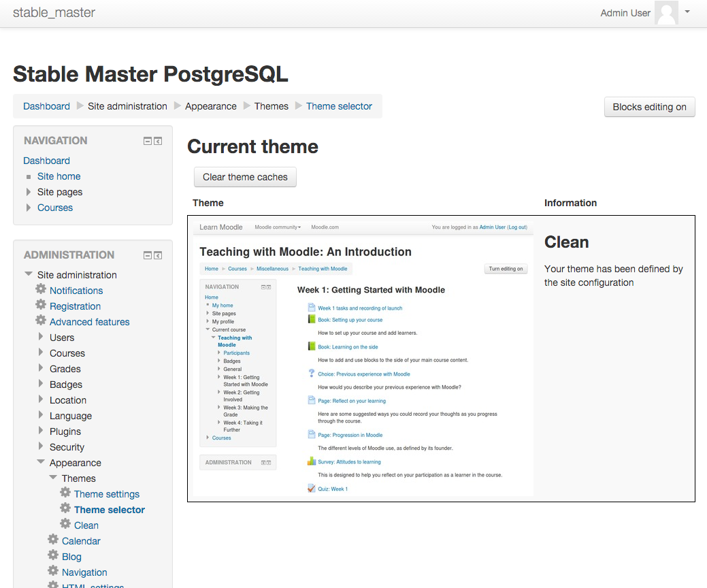Open the Registration admin link
This screenshot has width=707, height=588.
75,307
